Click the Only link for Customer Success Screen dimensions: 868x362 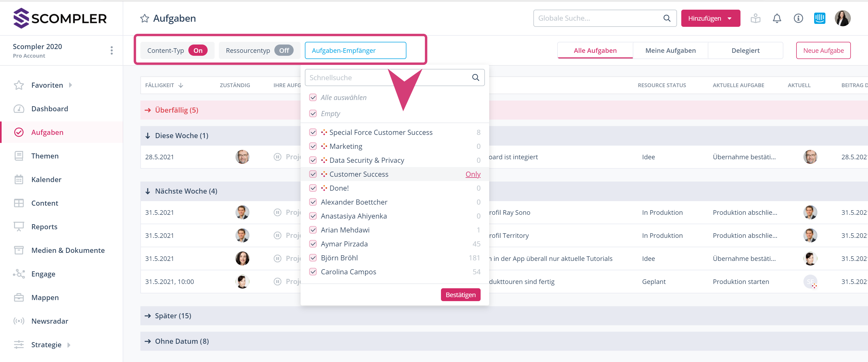(x=473, y=174)
